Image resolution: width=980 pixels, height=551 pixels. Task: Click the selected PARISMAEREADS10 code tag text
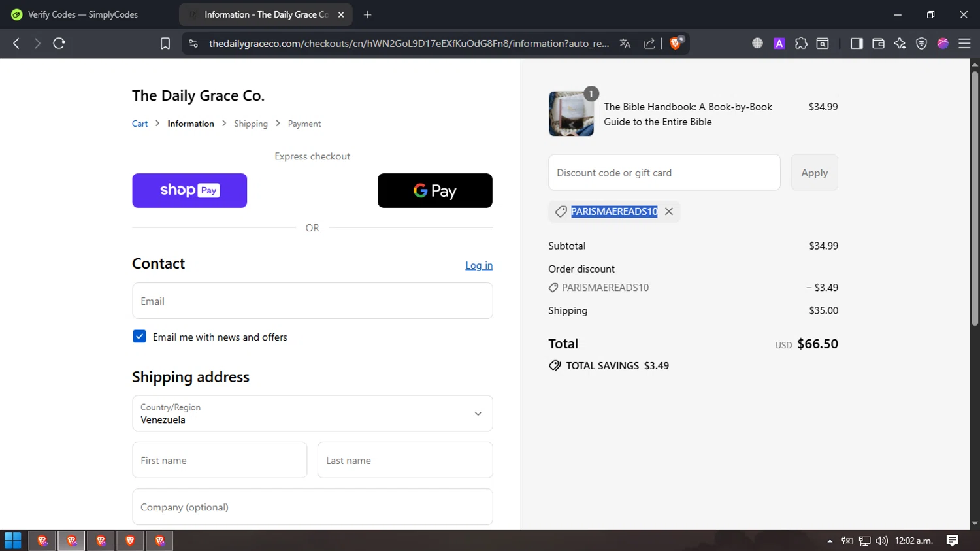coord(614,211)
